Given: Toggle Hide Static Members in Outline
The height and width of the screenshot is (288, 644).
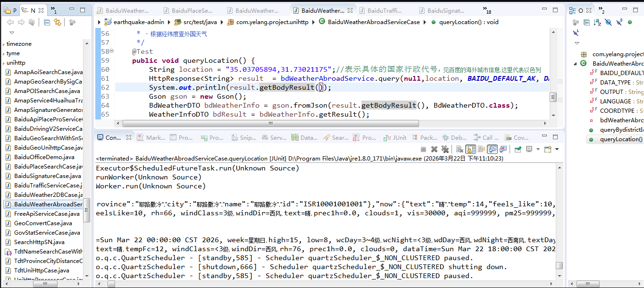Looking at the screenshot, I should click(x=619, y=22).
